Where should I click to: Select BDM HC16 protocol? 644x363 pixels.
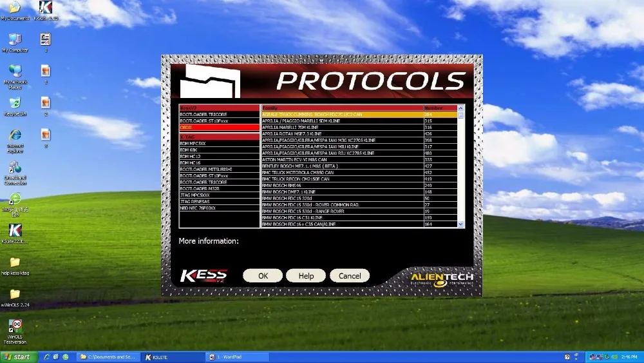point(220,162)
